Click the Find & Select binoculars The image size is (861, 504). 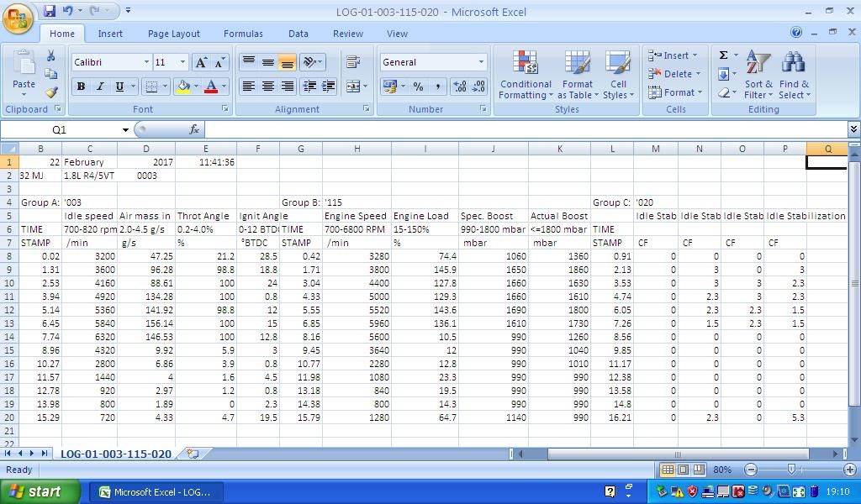coord(794,76)
